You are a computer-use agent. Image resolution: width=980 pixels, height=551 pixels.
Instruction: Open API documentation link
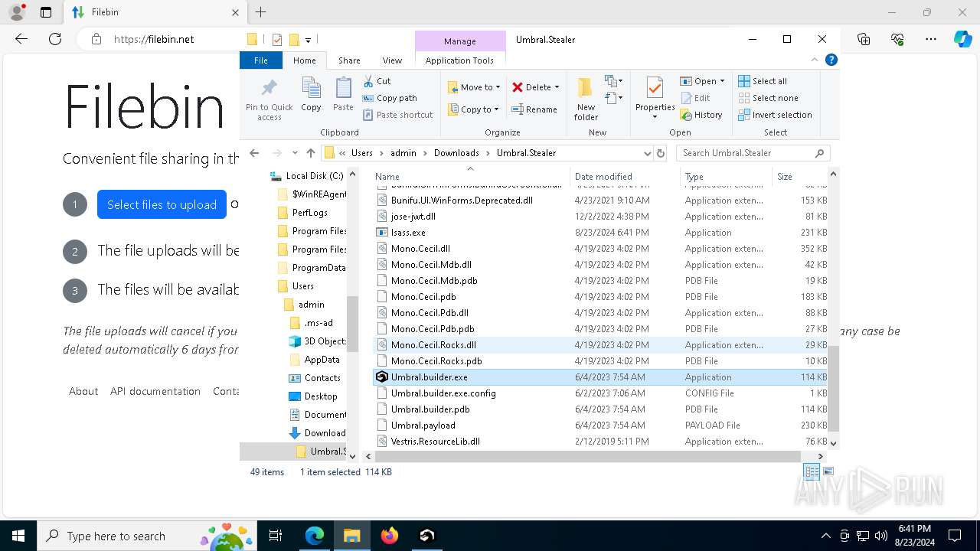155,391
